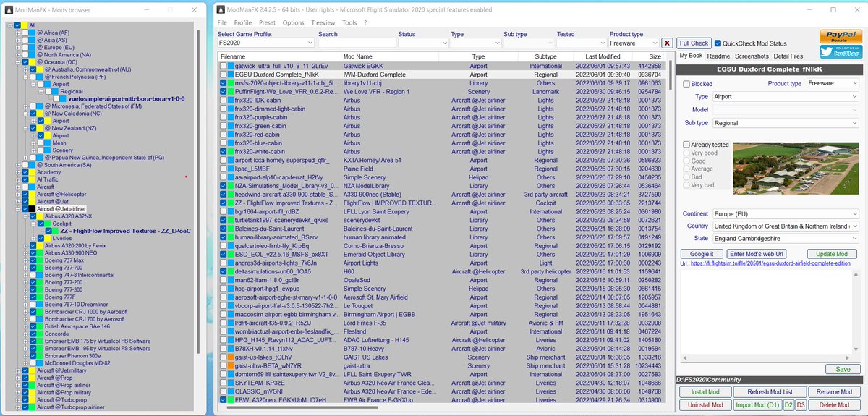Click Enter Mod's web Url button
The image size is (868, 416).
(757, 254)
